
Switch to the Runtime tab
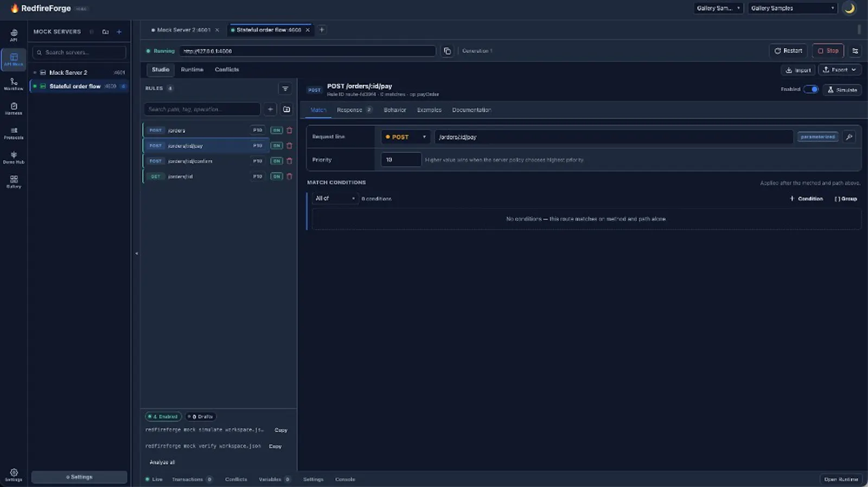(192, 69)
